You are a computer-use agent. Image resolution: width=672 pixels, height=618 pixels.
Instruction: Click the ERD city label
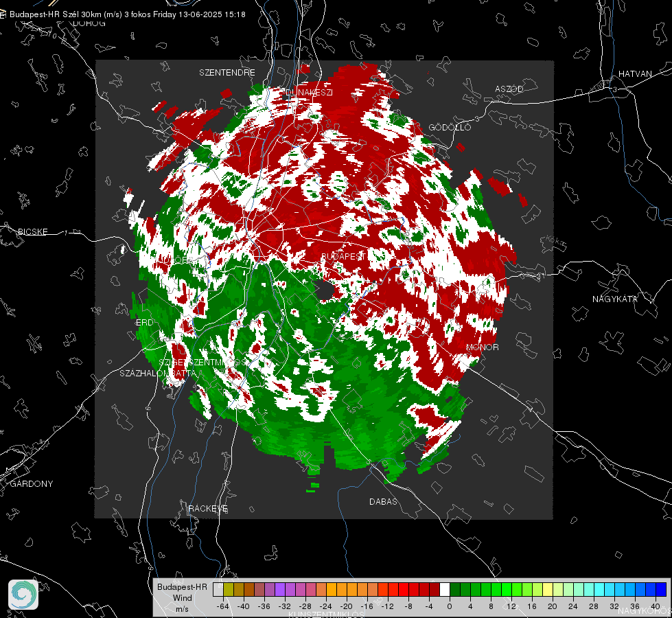(144, 323)
